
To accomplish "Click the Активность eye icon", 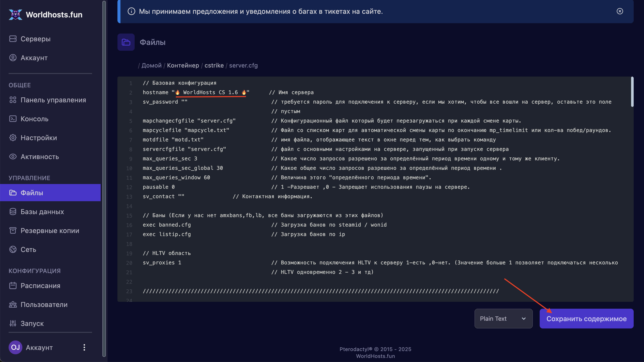I will [13, 157].
